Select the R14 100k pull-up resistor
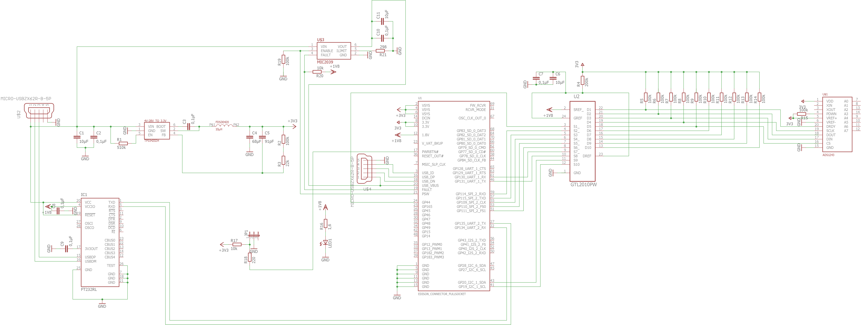 coord(759,97)
